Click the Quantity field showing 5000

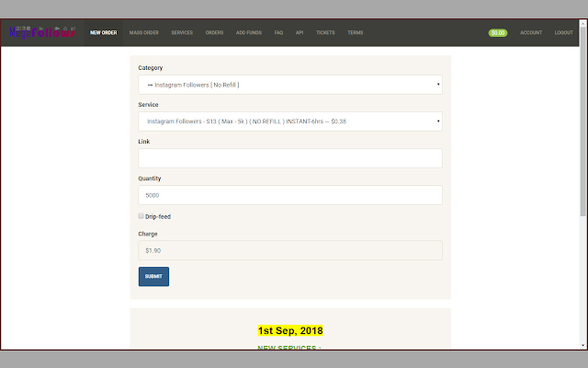(290, 195)
